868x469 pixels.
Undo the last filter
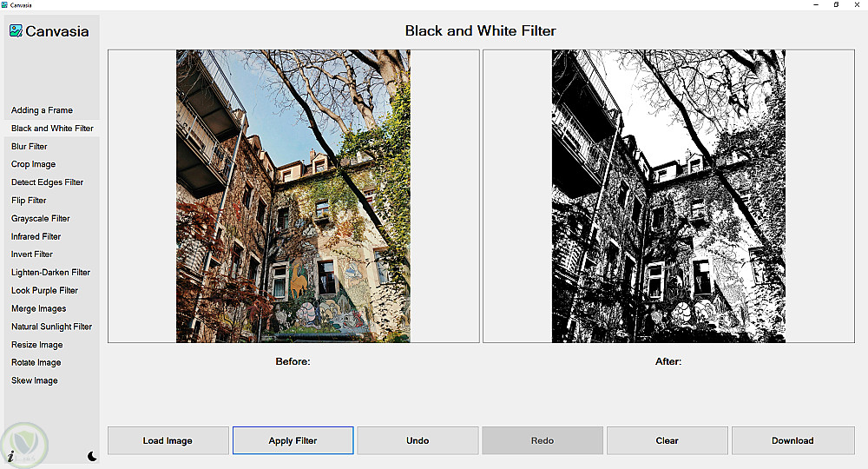tap(418, 440)
